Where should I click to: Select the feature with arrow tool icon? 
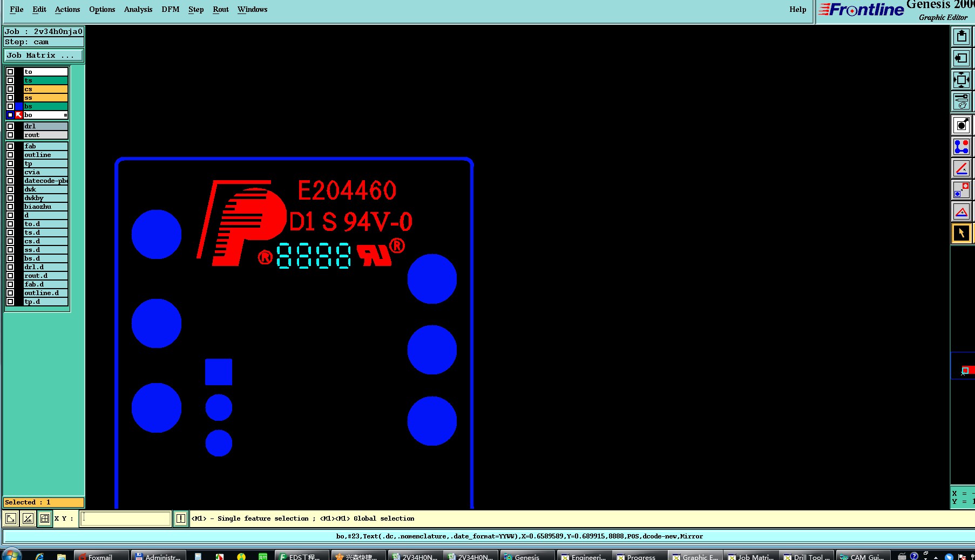point(962,125)
